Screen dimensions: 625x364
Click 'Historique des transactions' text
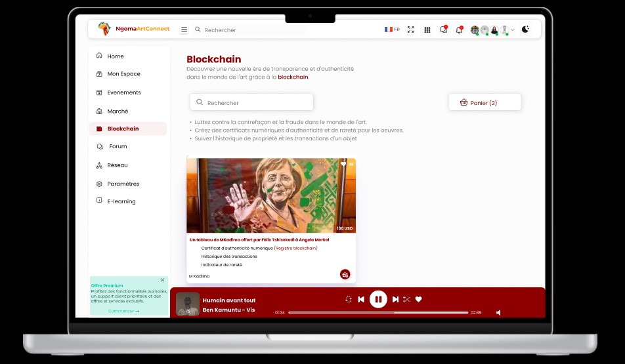tap(229, 256)
